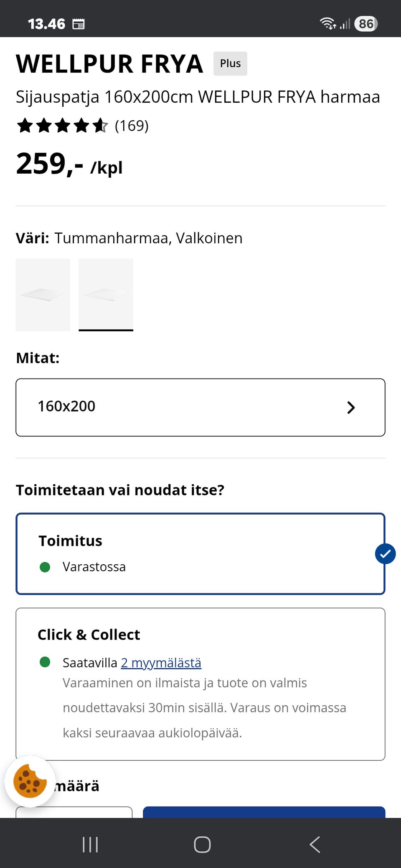Viewport: 401px width, 868px height.
Task: Tap the Wi-Fi status icon
Action: pyautogui.click(x=328, y=23)
